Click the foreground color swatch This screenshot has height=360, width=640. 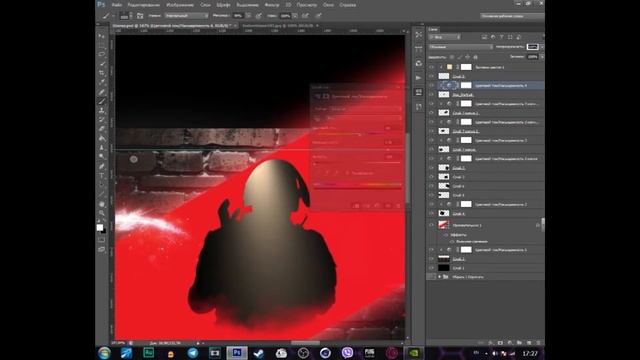[100, 227]
